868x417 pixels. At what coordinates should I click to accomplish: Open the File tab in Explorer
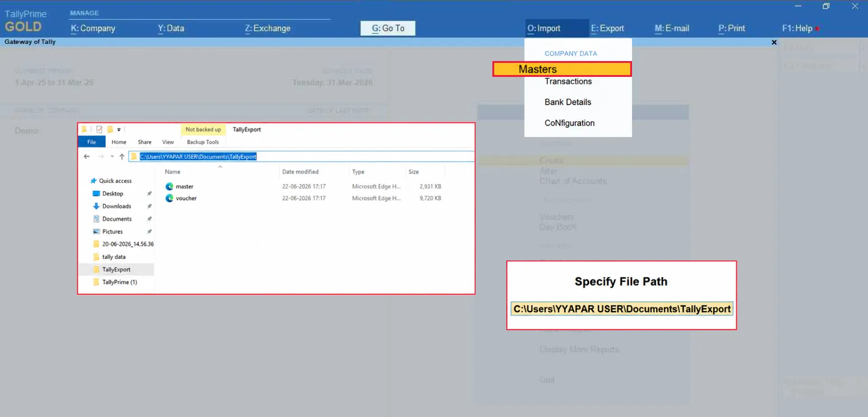(x=92, y=142)
